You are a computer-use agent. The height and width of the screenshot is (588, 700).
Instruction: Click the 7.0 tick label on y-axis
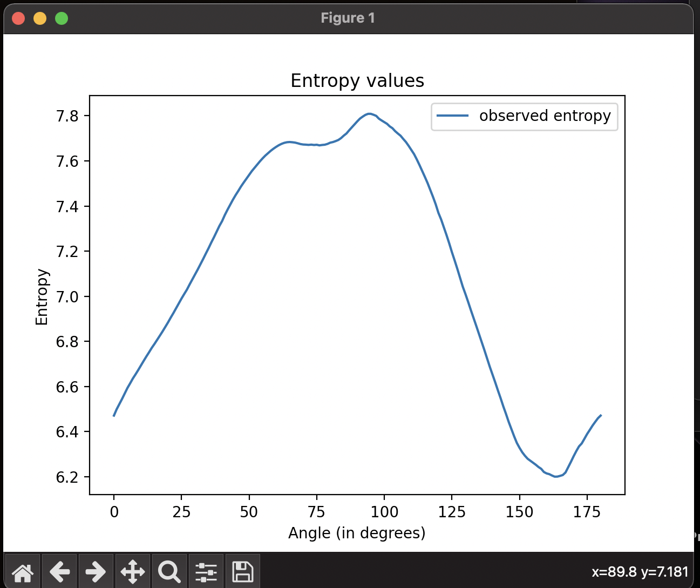click(x=67, y=297)
